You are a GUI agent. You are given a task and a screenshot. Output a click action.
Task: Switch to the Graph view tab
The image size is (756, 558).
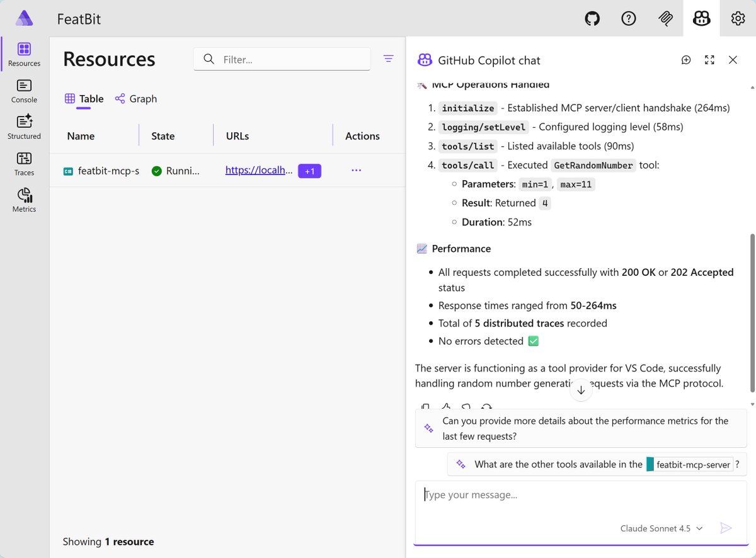136,99
